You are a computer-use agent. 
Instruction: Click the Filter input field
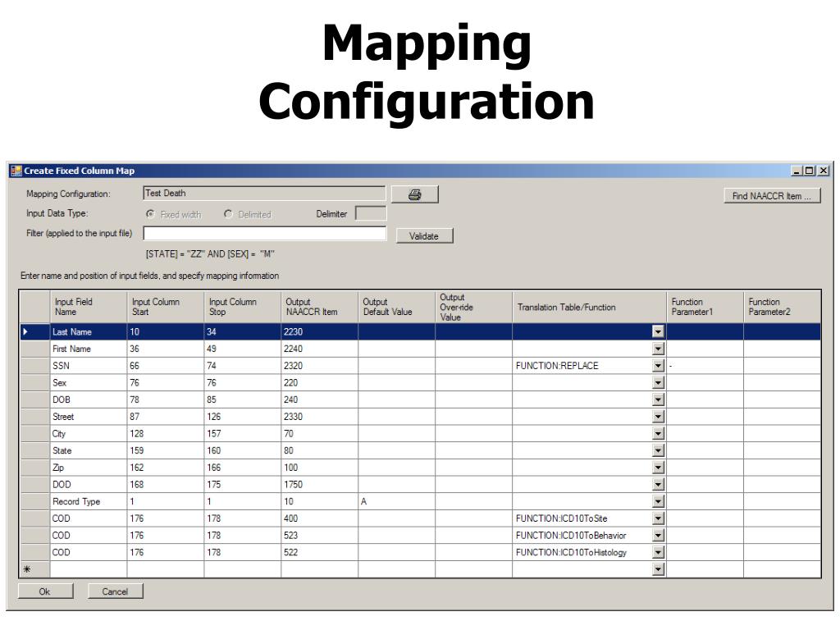point(265,234)
